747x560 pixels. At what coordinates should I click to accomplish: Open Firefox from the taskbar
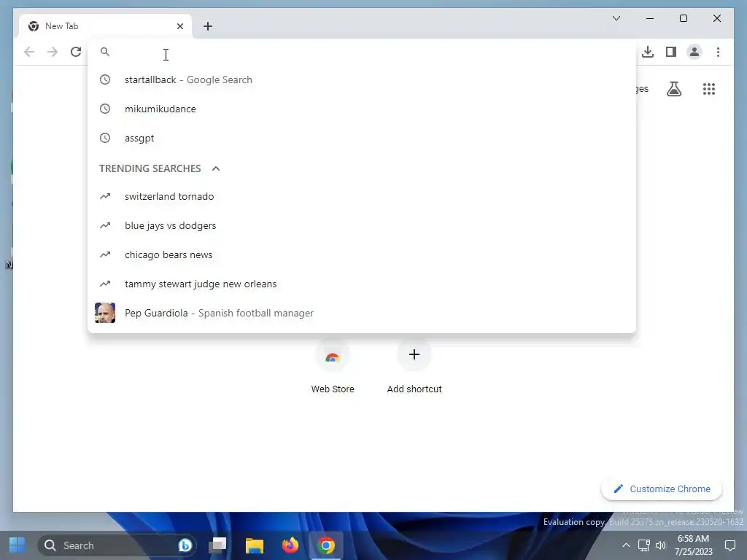pos(290,545)
